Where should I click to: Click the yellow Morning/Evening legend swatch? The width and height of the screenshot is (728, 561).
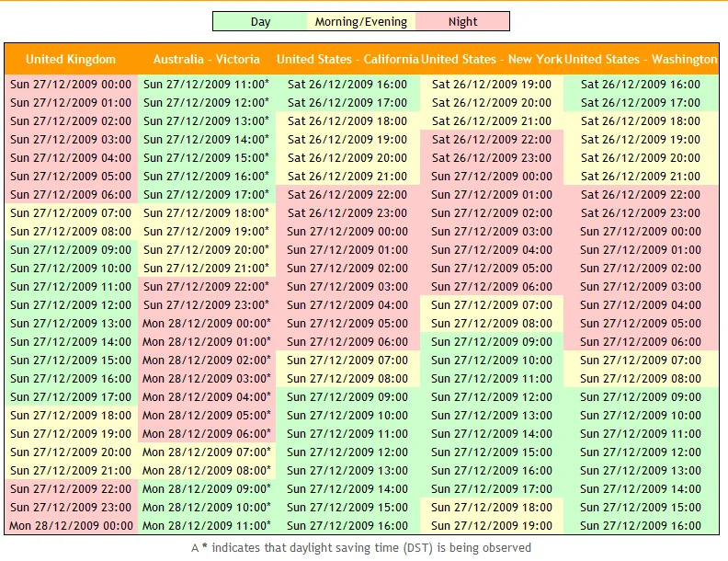(361, 21)
